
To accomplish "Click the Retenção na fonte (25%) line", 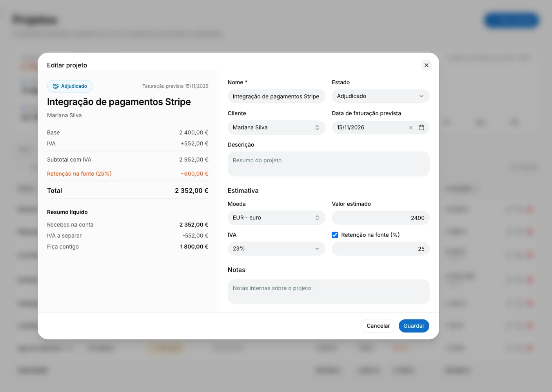I will pos(127,174).
